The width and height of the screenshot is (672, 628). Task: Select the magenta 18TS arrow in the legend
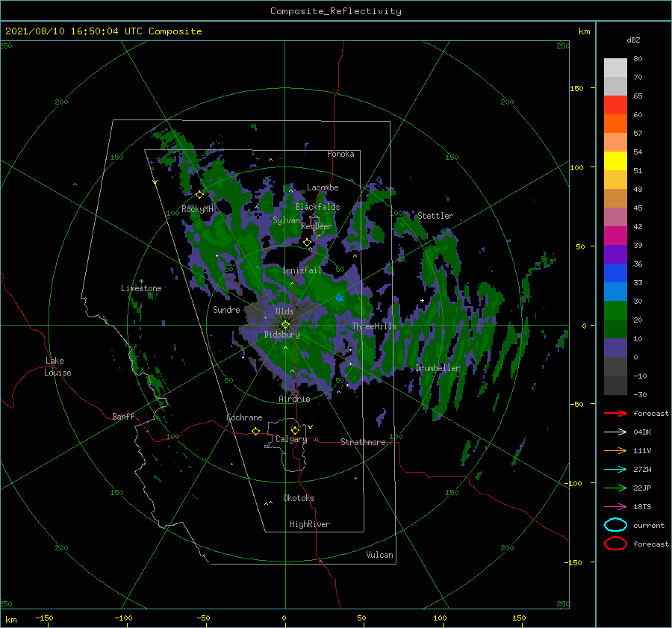[x=615, y=507]
